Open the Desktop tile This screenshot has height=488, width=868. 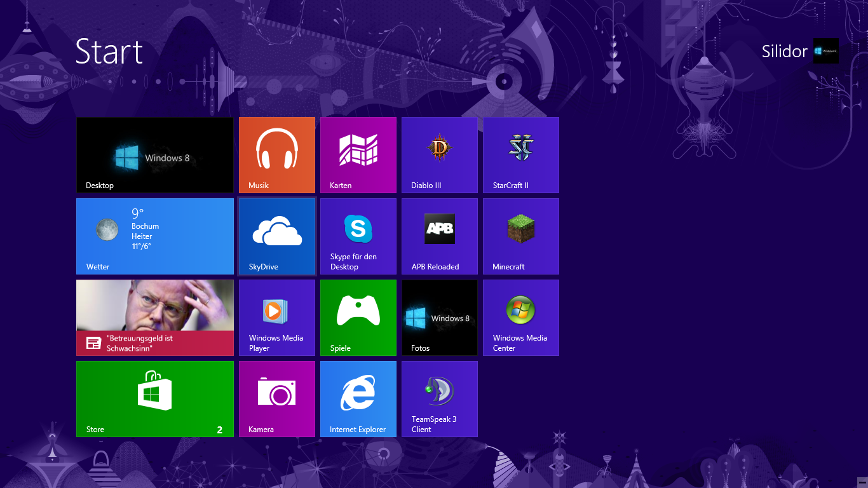tap(155, 154)
